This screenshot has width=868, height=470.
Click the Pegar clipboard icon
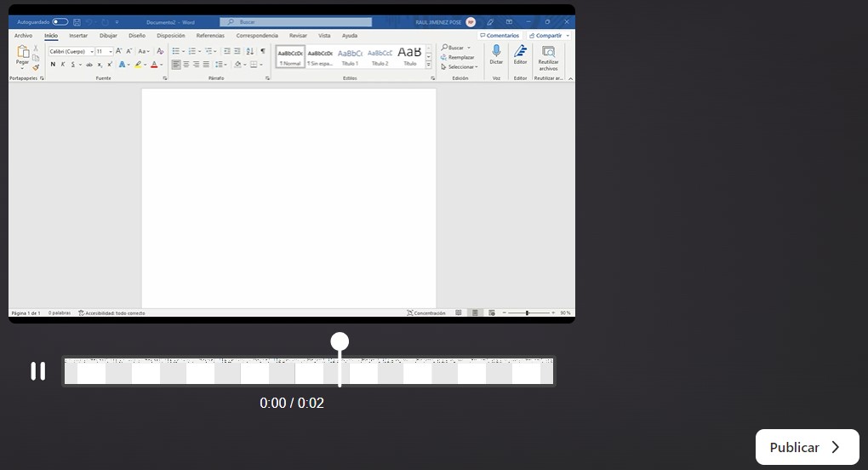pos(23,53)
